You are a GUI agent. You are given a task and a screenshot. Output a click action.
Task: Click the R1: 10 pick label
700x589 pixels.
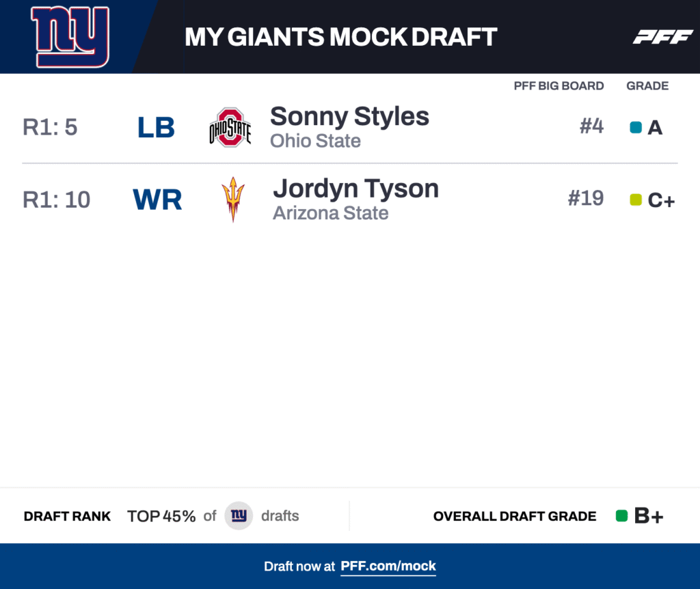(x=56, y=200)
